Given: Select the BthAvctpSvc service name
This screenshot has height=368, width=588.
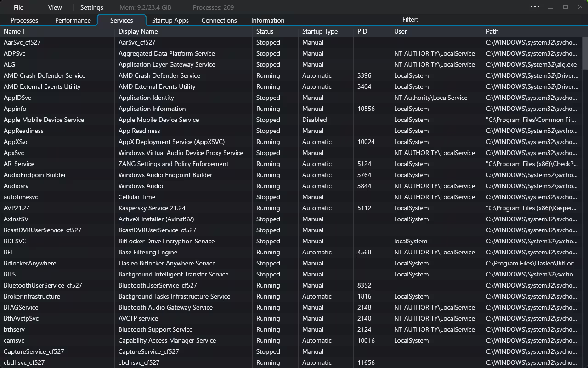Looking at the screenshot, I should 21,318.
